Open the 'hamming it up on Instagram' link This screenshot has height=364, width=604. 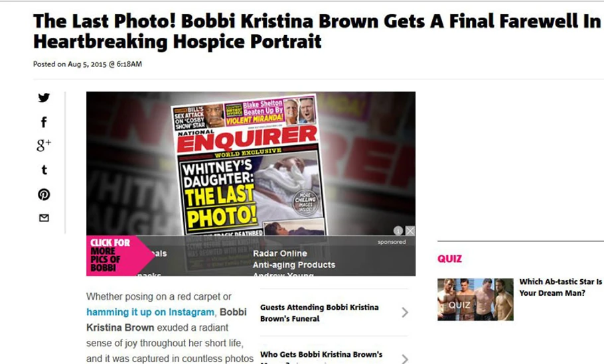click(150, 312)
